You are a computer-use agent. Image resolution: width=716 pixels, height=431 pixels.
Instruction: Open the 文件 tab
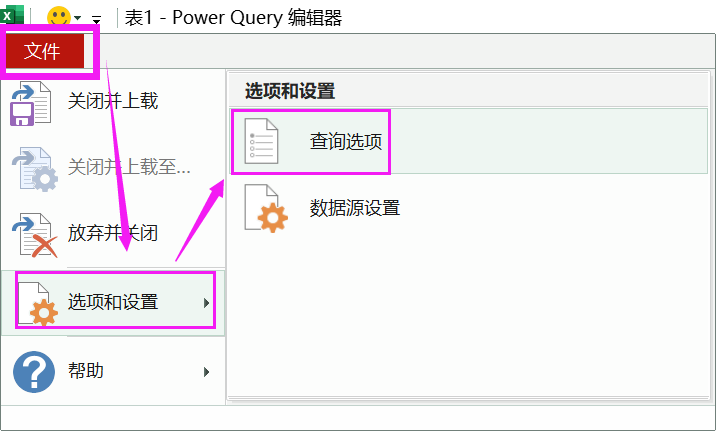44,51
